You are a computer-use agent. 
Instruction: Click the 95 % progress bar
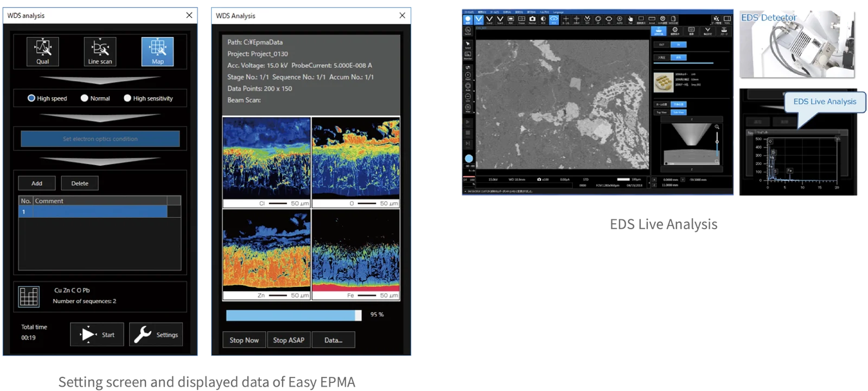(293, 315)
